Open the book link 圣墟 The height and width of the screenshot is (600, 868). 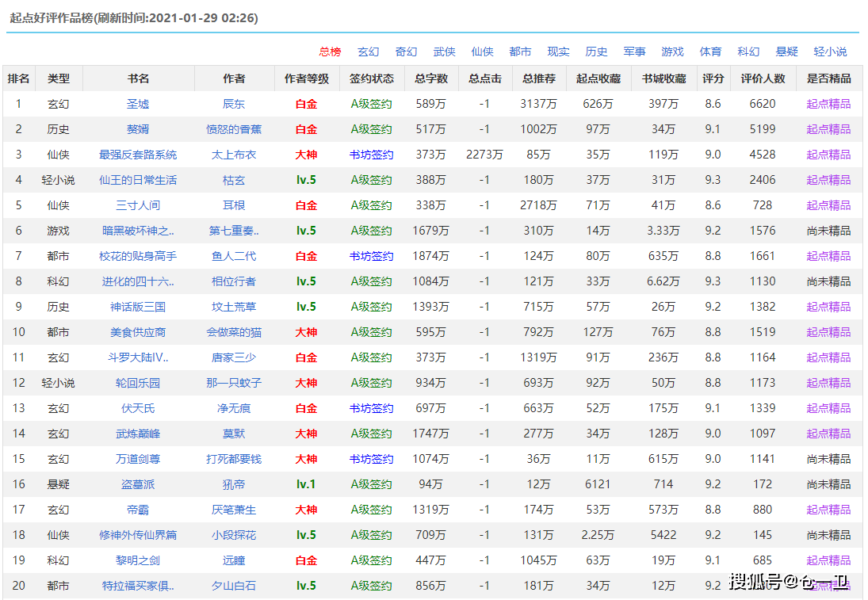click(138, 104)
